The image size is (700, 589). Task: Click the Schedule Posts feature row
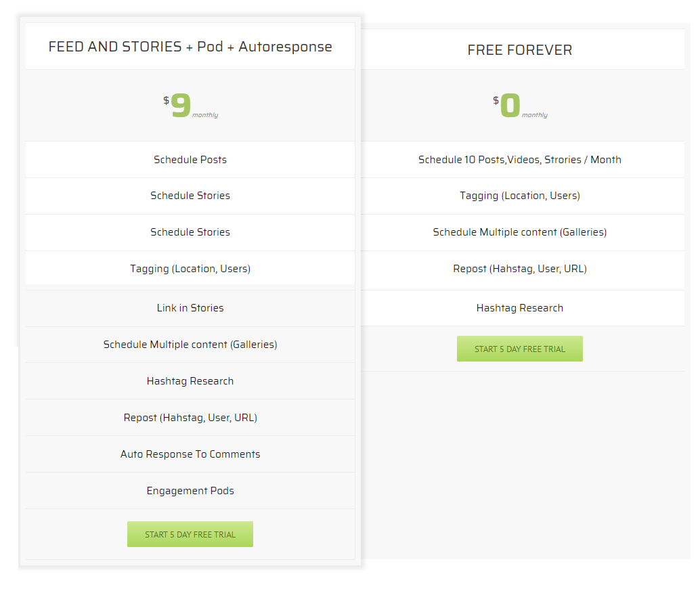[190, 159]
